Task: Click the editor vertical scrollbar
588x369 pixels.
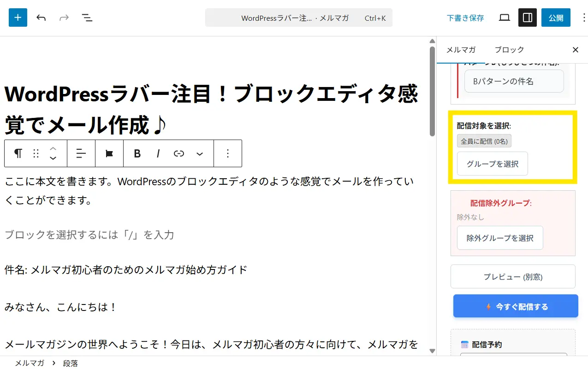Action: point(432,92)
